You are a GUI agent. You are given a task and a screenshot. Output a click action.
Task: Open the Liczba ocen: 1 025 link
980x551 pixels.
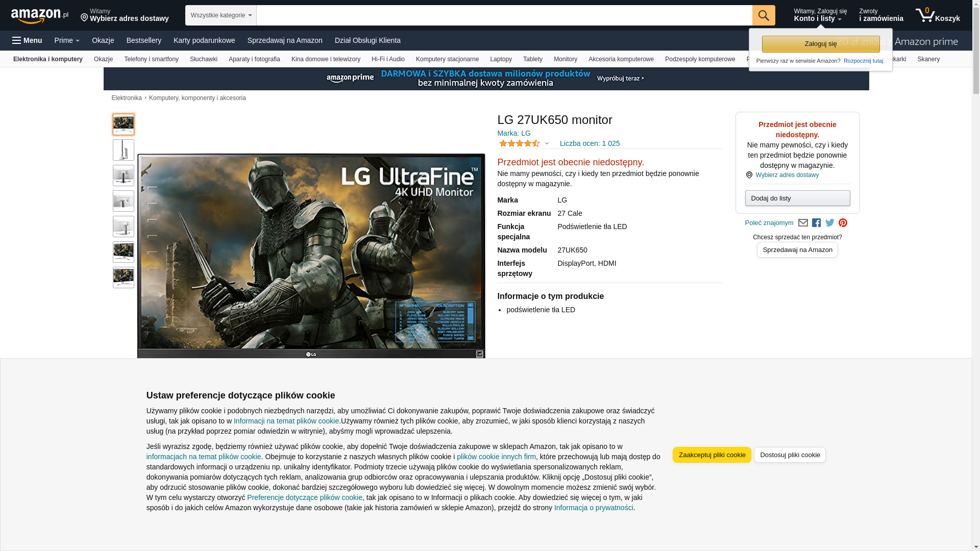pyautogui.click(x=590, y=143)
